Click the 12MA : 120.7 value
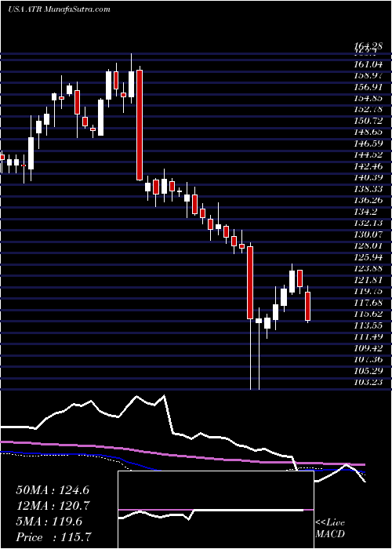 [x=53, y=506]
